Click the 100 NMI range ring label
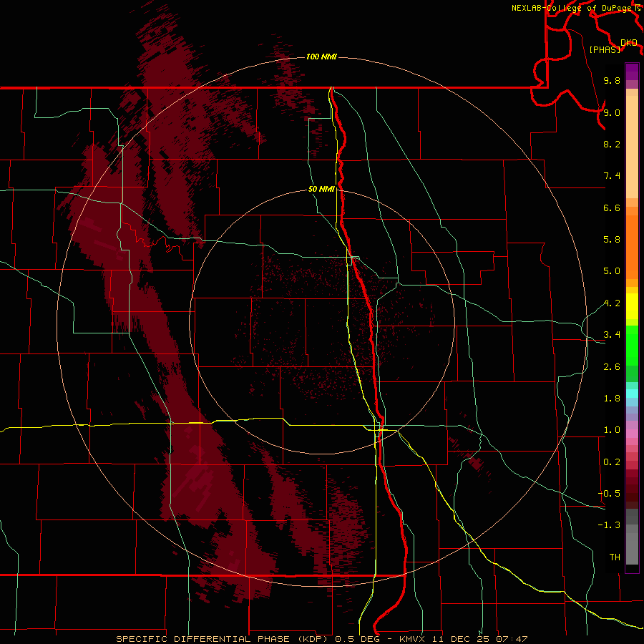The width and height of the screenshot is (644, 644). (x=321, y=57)
